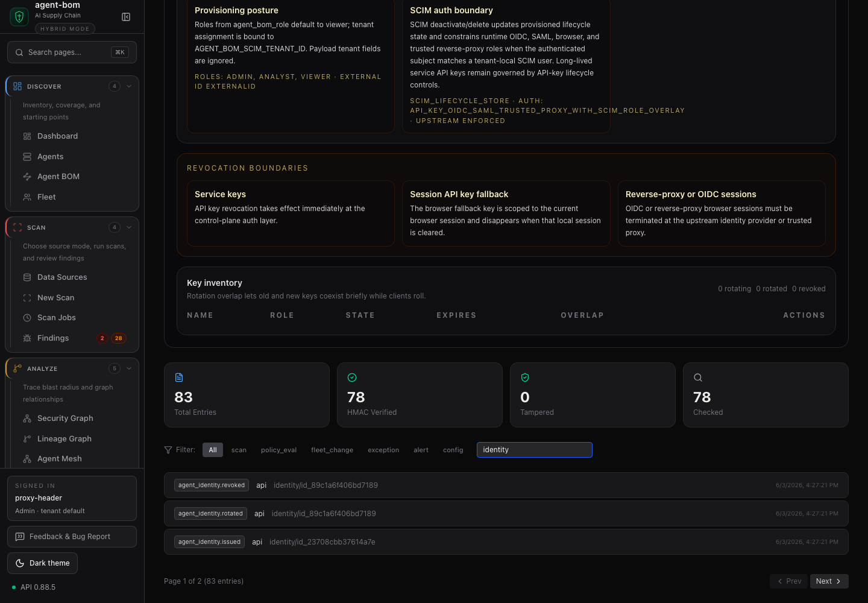Click the Scan section bracket icon

17,227
